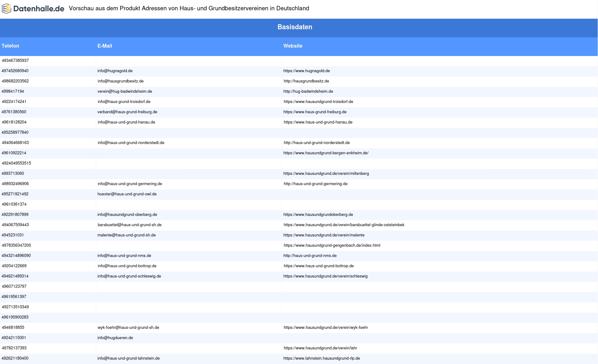This screenshot has height=364, width=598.
Task: Click website https://www.lahnstein.hausundgrund-rlp.de
Action: coord(322,358)
